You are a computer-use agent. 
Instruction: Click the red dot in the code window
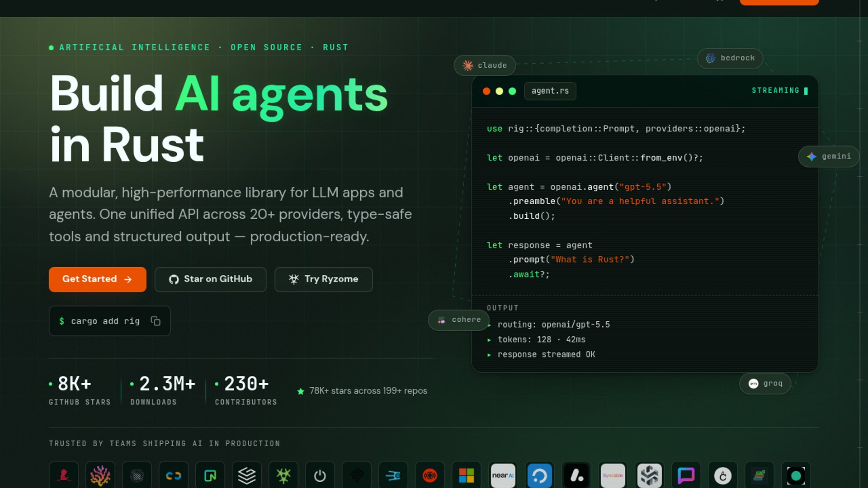coord(486,91)
